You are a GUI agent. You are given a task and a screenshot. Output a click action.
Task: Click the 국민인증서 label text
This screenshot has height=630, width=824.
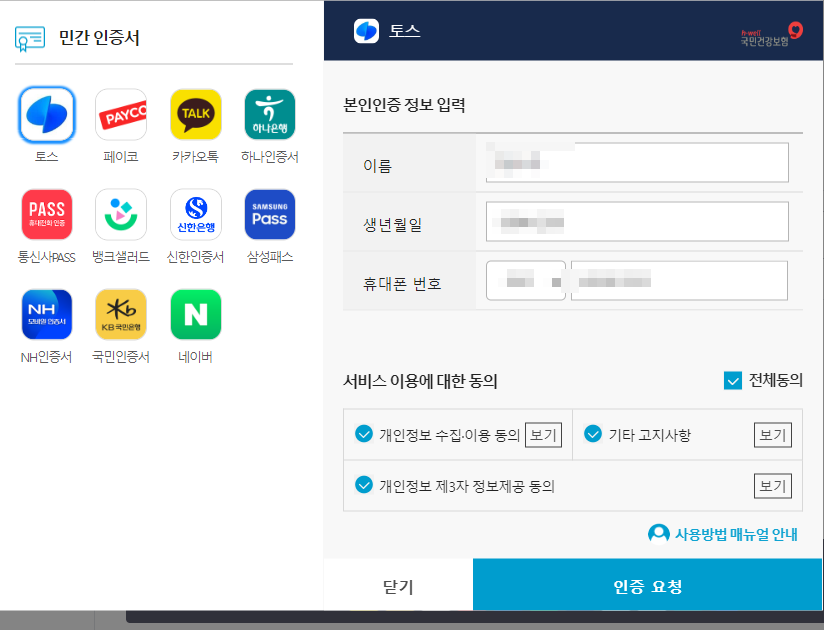tap(121, 357)
